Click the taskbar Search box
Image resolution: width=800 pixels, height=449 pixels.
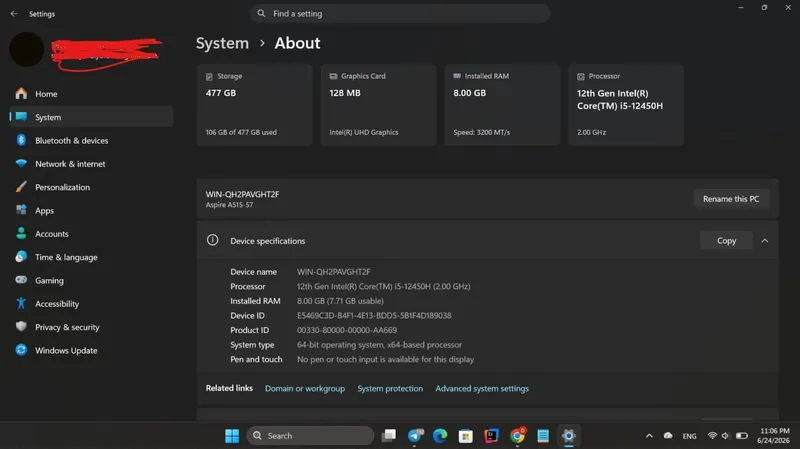[x=310, y=436]
